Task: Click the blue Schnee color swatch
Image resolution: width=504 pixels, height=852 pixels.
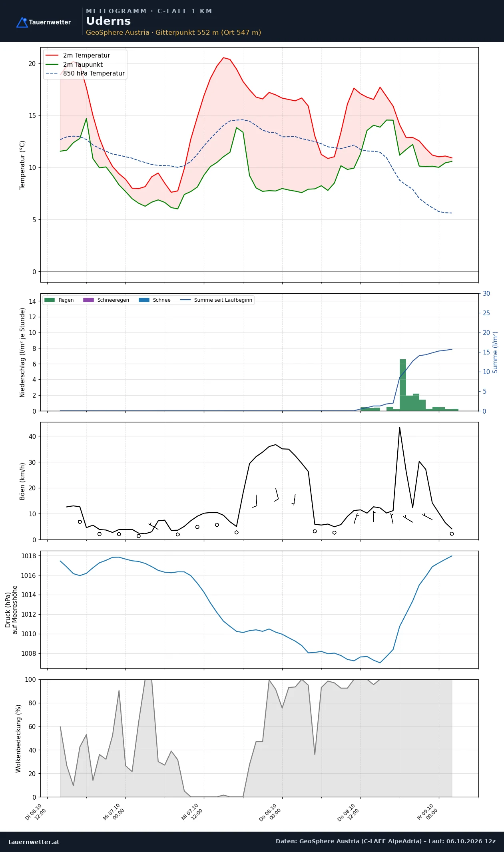Action: click(144, 300)
